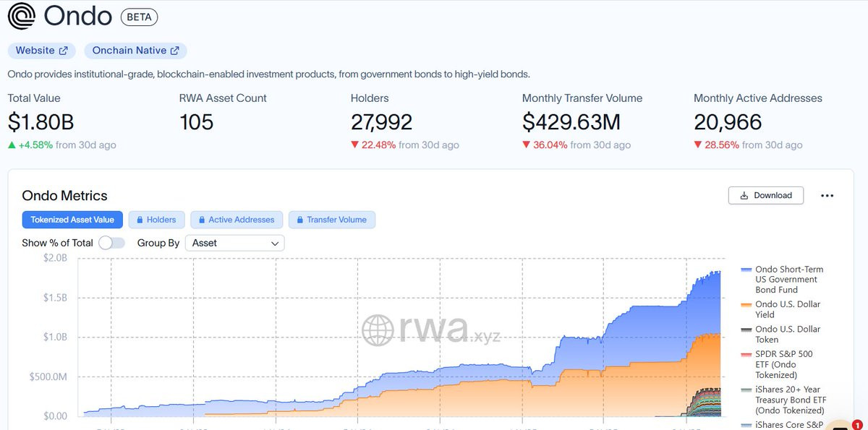The width and height of the screenshot is (868, 430).
Task: Switch to the locked Active Addresses tab
Action: [237, 220]
